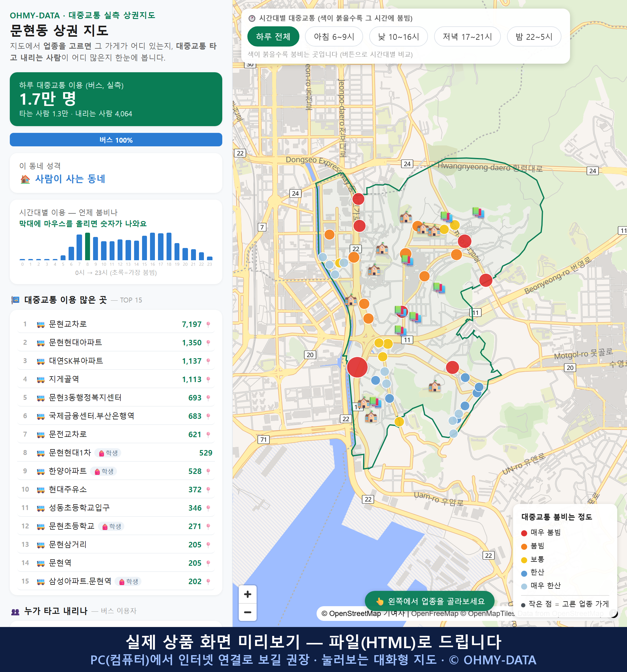Click pin icon for 문현교차로 row
This screenshot has height=672, width=627.
click(208, 325)
